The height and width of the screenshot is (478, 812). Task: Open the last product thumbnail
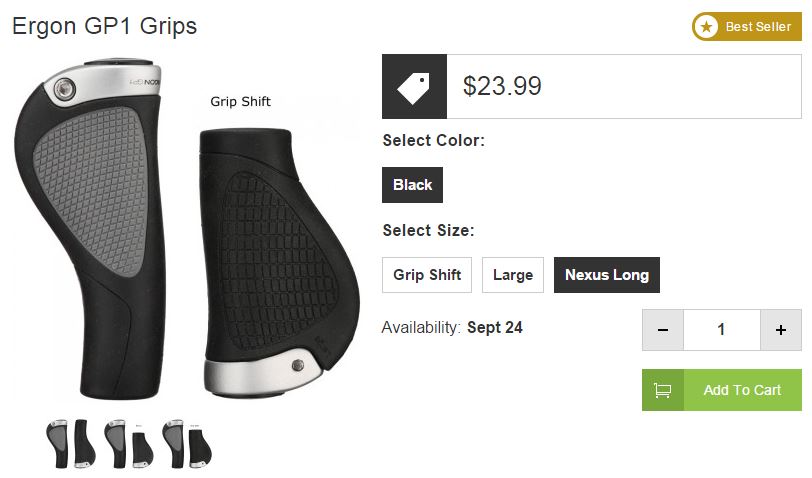pyautogui.click(x=187, y=443)
